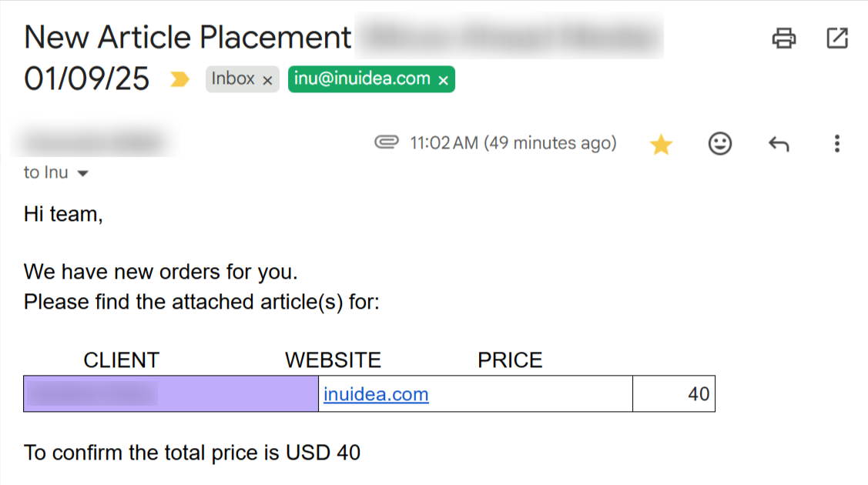
Task: Click the Inbox label chip
Action: coord(233,79)
